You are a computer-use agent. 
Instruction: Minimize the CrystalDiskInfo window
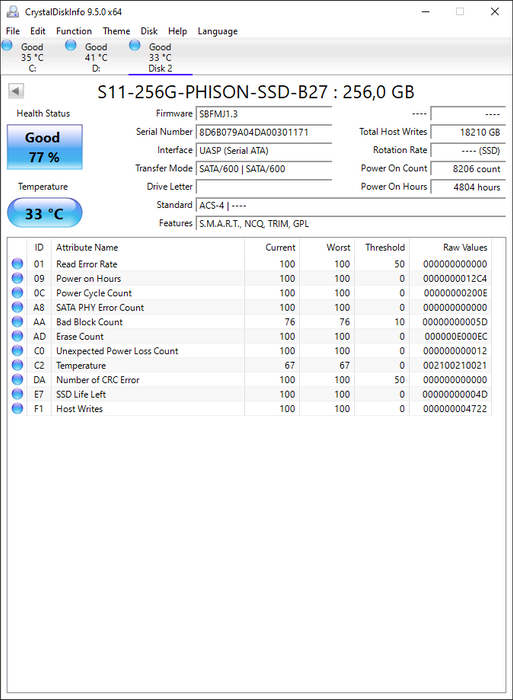click(x=425, y=12)
